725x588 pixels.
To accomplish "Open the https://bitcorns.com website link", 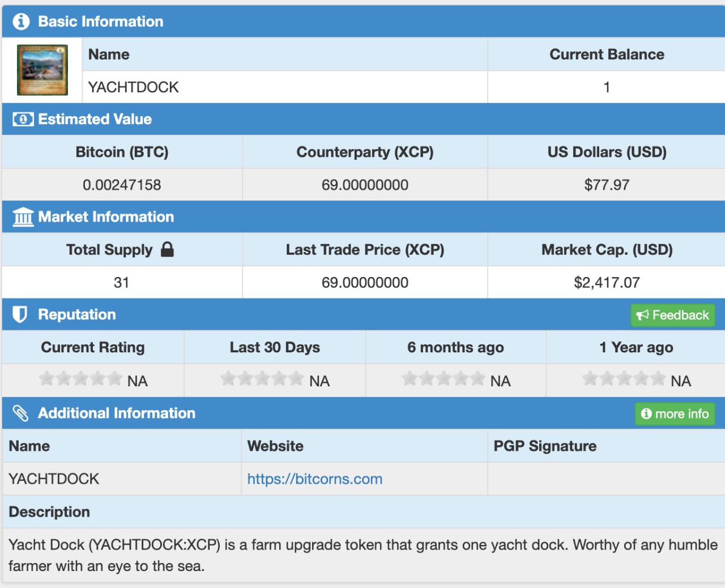I will point(315,479).
